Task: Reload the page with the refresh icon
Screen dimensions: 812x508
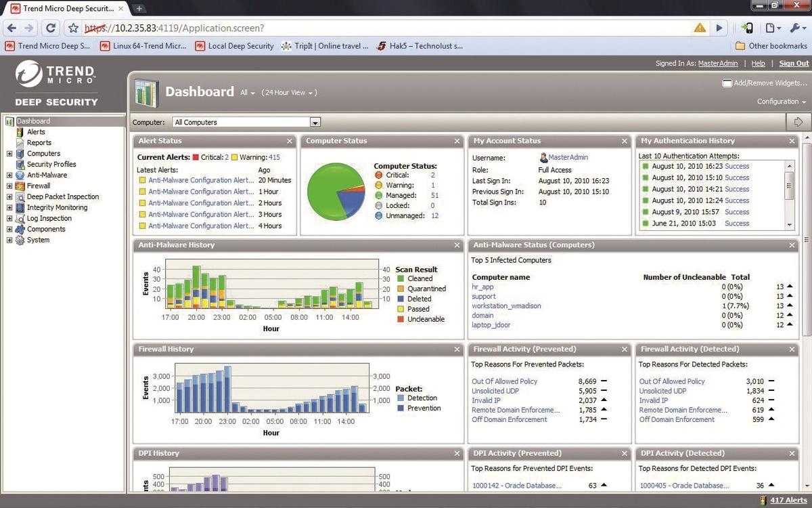Action: coord(51,28)
